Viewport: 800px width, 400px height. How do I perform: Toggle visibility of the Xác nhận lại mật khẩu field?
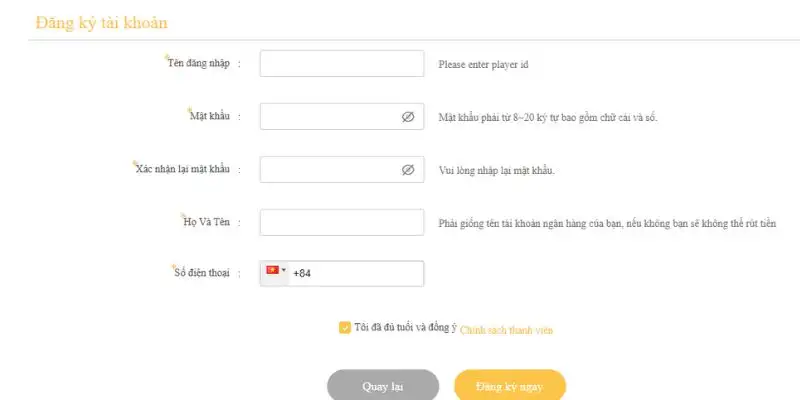(408, 170)
